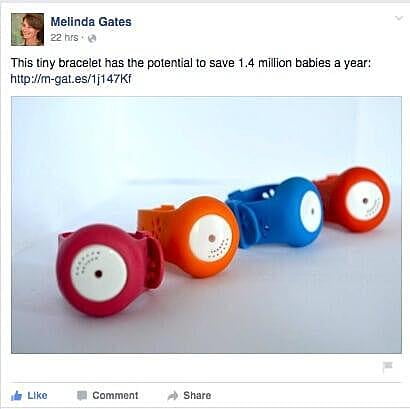
Task: Click the flag report icon below photo
Action: 388,367
